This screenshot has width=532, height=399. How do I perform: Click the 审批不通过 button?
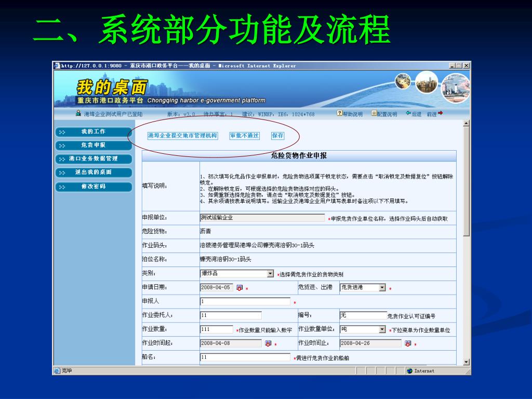point(244,136)
